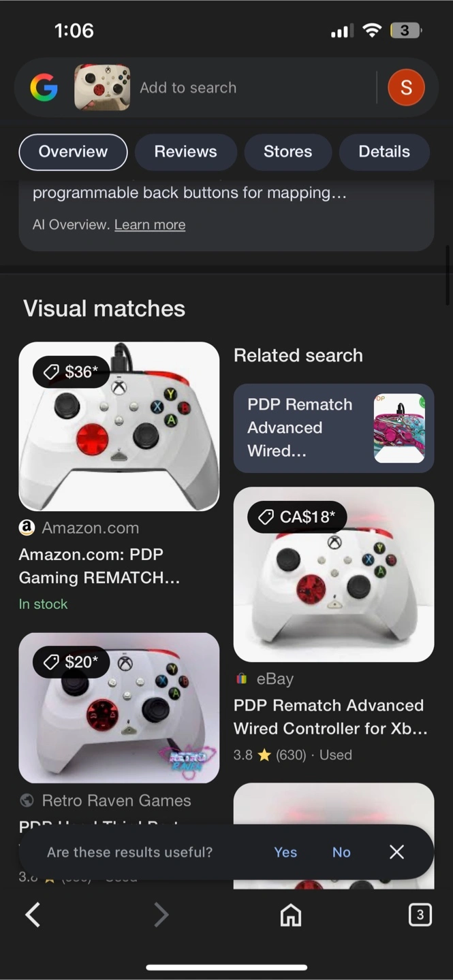Viewport: 453px width, 980px height.
Task: Open the Stores tab
Action: pos(288,152)
